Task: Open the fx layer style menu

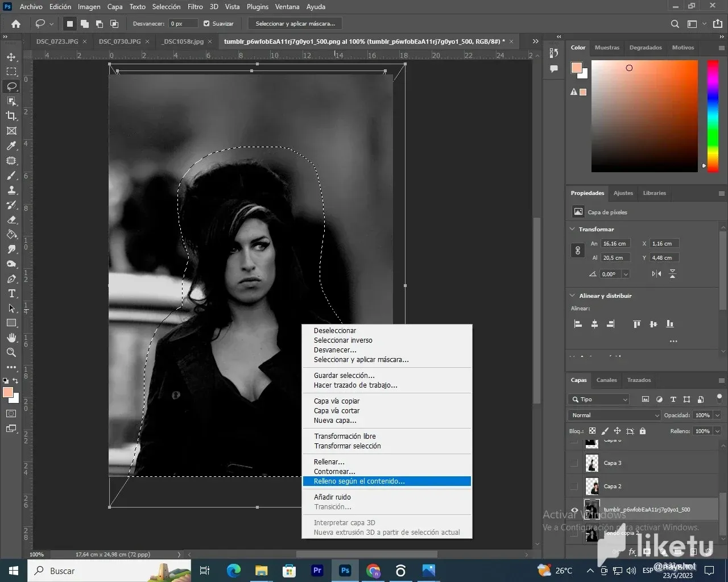Action: [632, 552]
